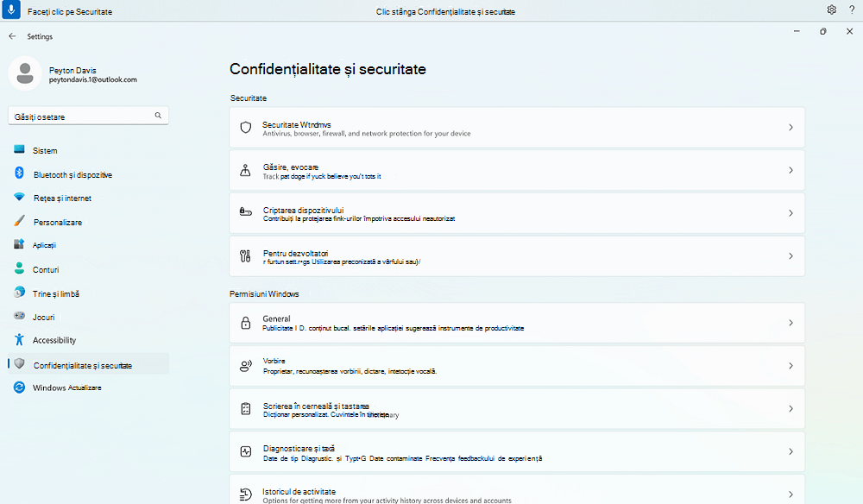This screenshot has height=504, width=863.
Task: Go back using the arrow beside Settings
Action: [x=12, y=36]
